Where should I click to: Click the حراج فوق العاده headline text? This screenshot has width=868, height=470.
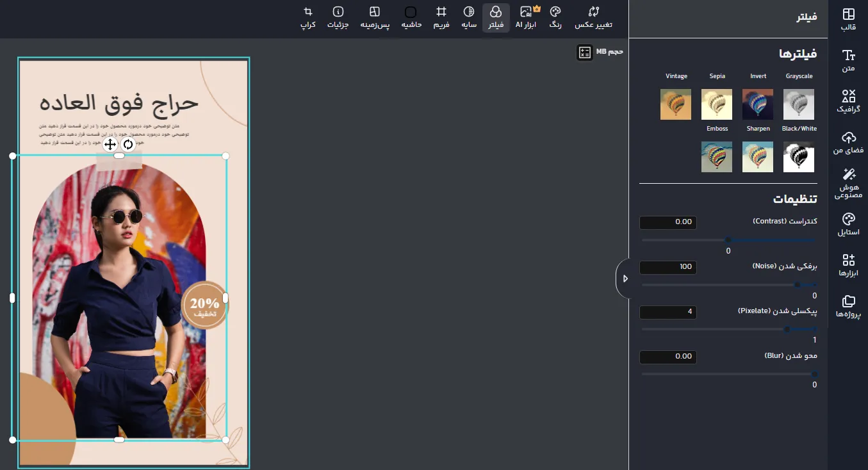tap(119, 102)
